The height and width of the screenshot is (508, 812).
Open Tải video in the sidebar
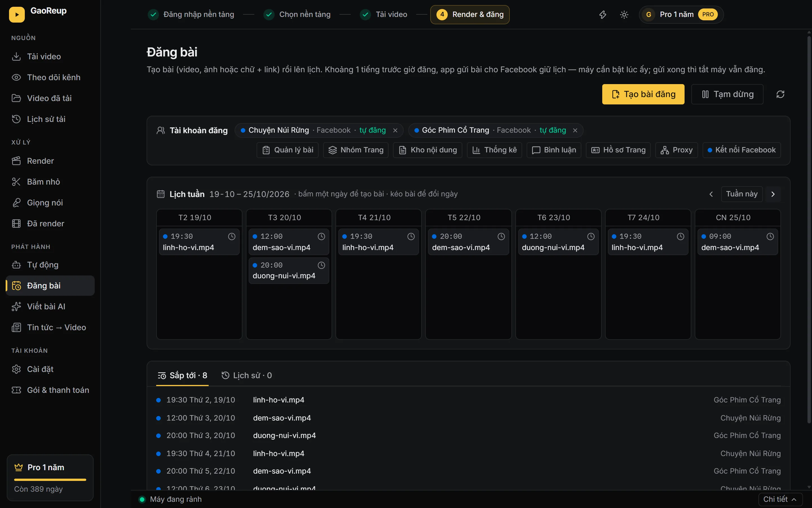[x=50, y=56]
